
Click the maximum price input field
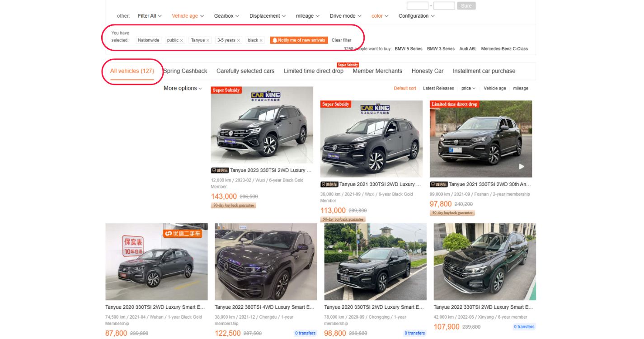[444, 6]
